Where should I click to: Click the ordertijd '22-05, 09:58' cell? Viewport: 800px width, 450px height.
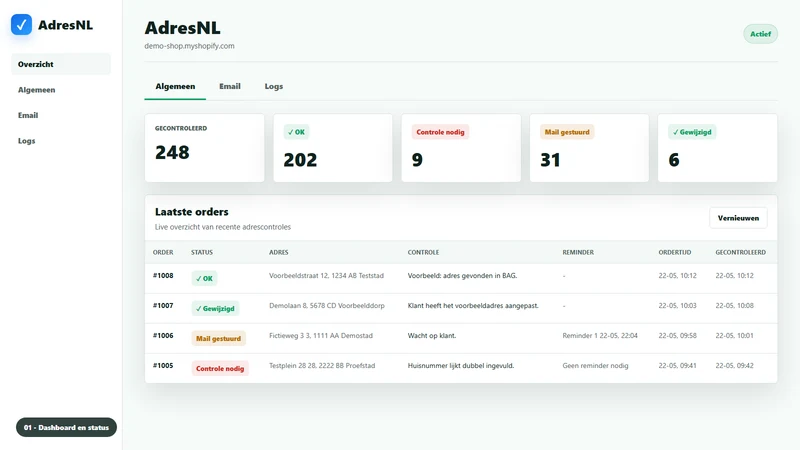[x=678, y=336]
